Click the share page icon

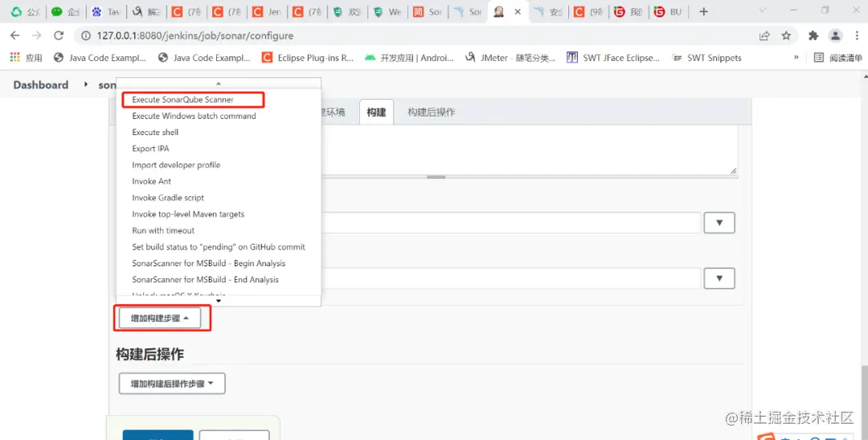(764, 35)
